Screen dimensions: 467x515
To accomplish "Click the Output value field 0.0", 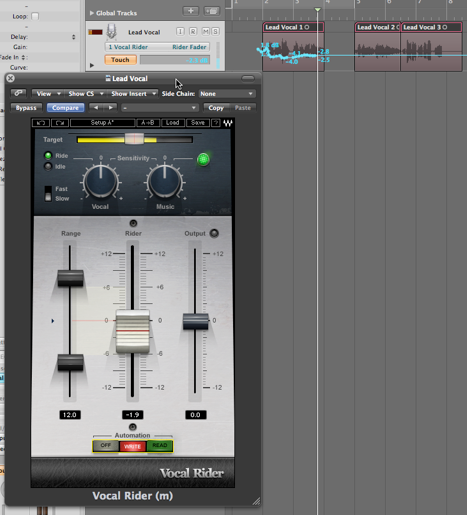I will point(196,415).
